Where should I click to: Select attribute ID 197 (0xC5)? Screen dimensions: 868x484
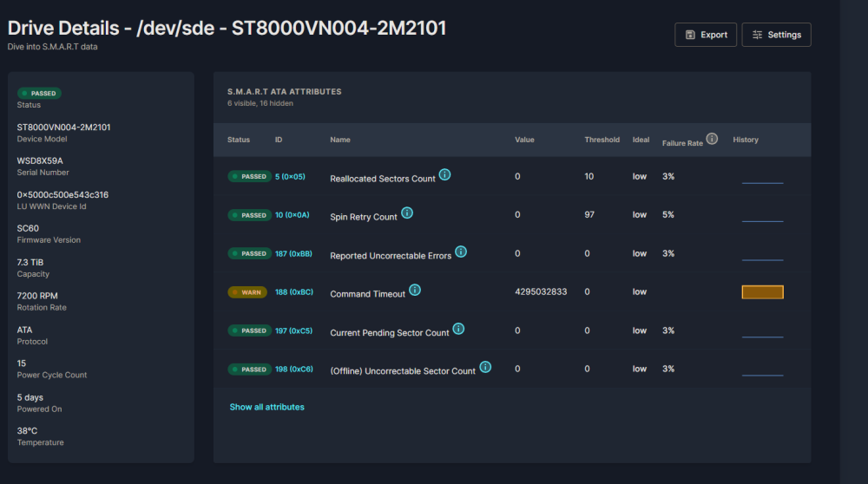pyautogui.click(x=293, y=330)
